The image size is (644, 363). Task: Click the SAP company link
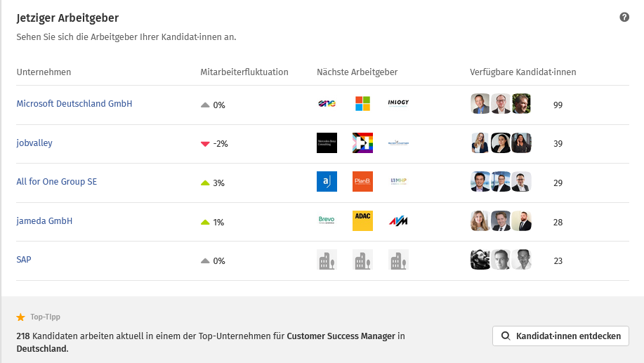point(24,260)
